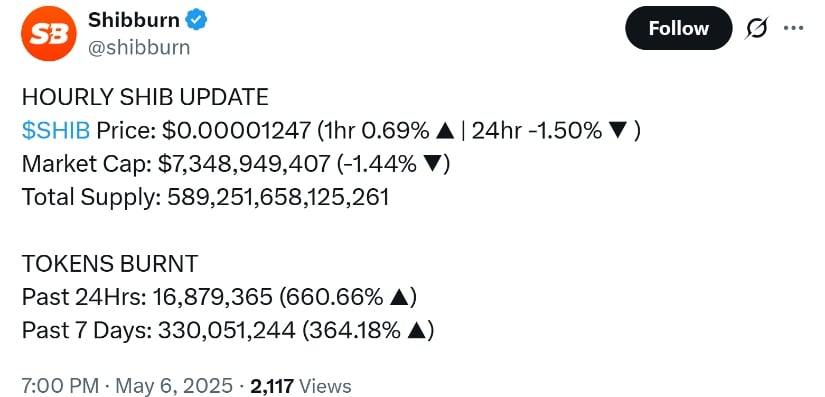Open the @shibburn handle link
Screen dimensions: 825x397
pos(138,48)
